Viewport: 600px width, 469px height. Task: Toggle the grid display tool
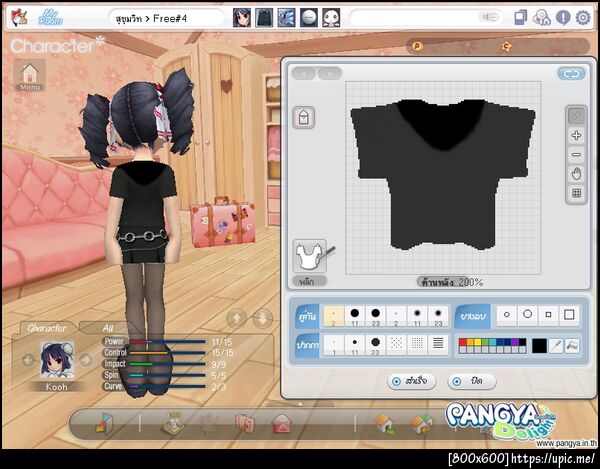pos(576,193)
